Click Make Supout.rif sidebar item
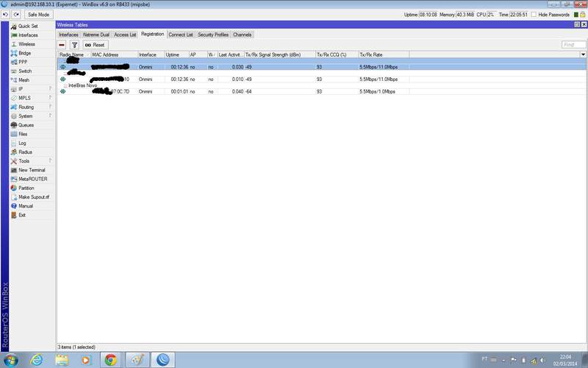 tap(34, 197)
